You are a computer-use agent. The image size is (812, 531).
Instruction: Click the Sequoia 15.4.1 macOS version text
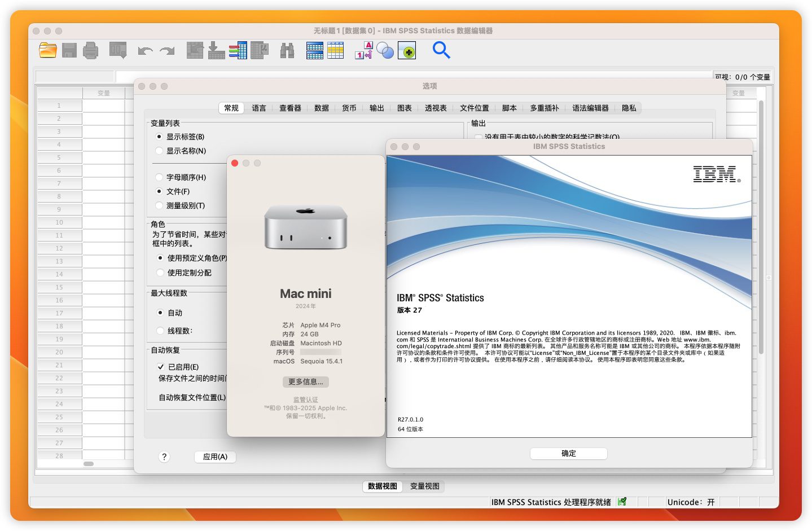(322, 361)
